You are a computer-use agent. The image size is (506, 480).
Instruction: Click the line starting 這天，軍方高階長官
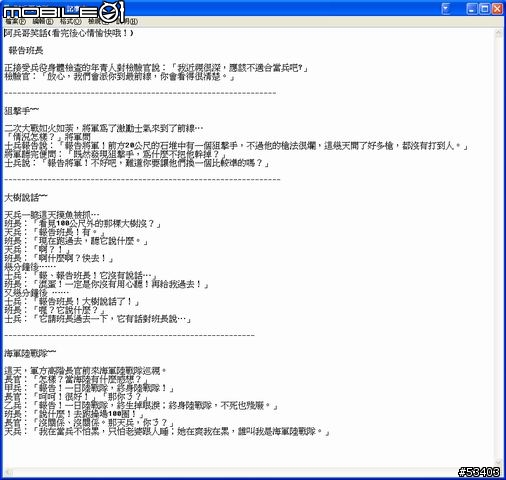coord(86,371)
